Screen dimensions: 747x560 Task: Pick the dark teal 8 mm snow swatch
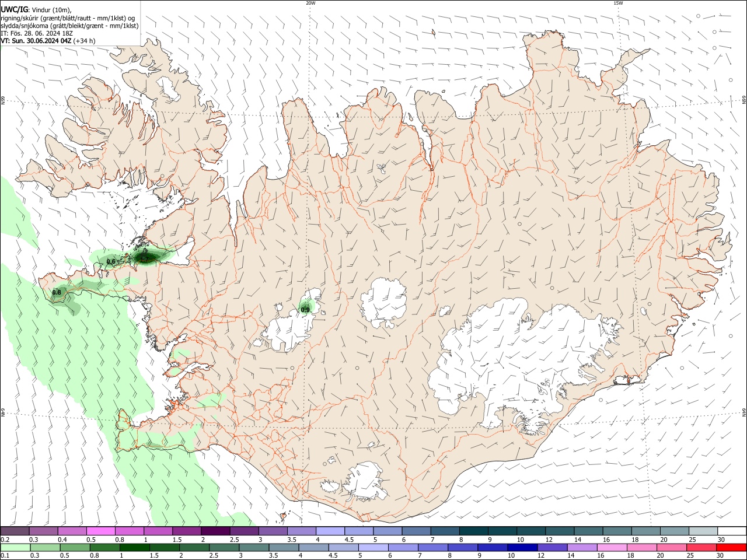(x=473, y=531)
